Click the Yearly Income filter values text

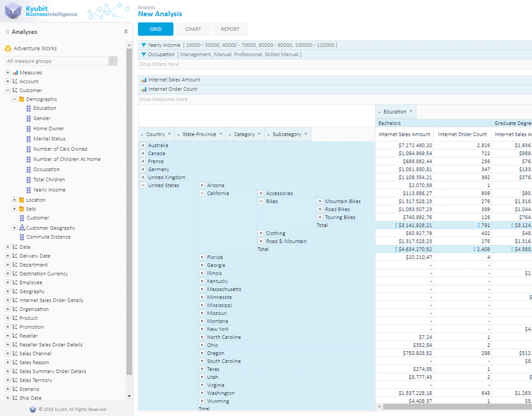click(260, 45)
